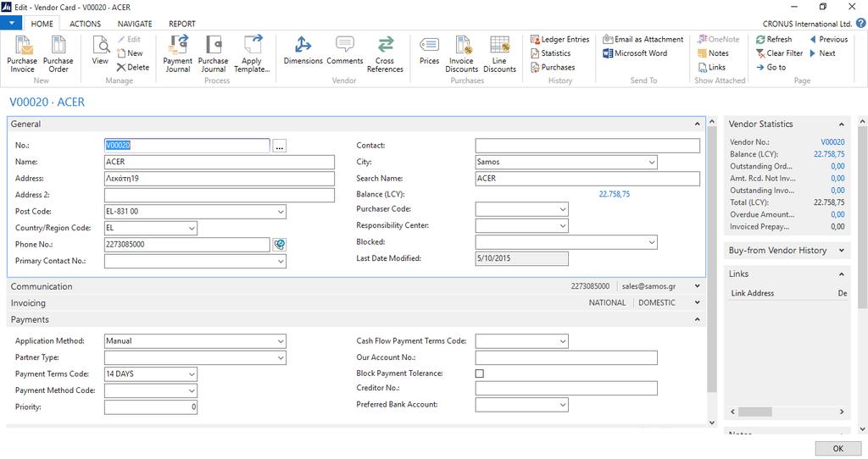Open Ledger Entries history
This screenshot has height=459, width=868.
559,39
